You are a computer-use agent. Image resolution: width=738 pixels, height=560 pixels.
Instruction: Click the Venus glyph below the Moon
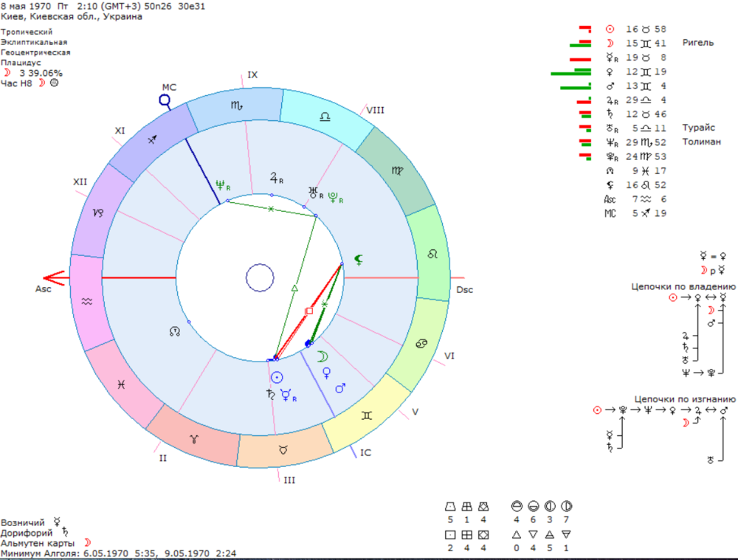tap(326, 373)
